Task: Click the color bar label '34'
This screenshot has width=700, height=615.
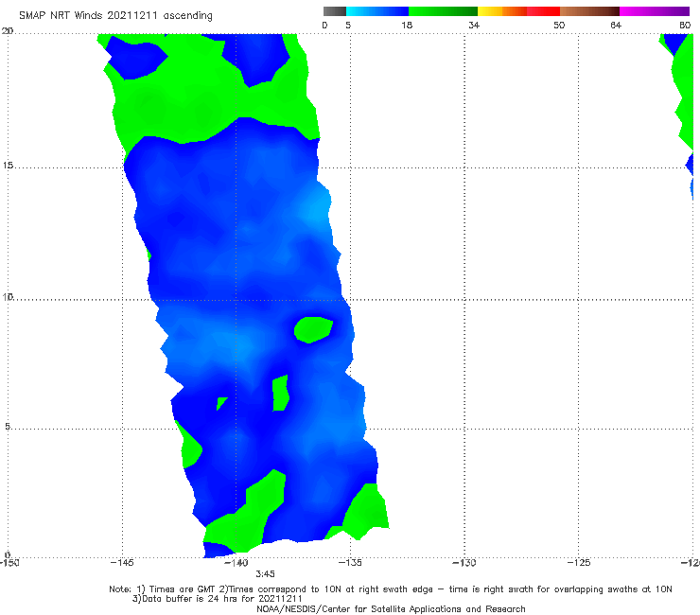Action: [474, 26]
